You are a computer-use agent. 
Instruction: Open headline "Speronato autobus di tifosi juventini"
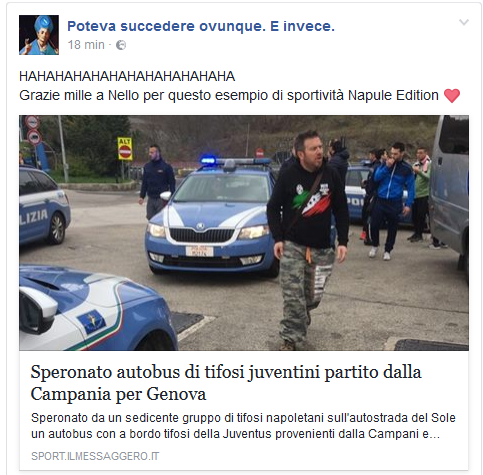[x=226, y=383]
